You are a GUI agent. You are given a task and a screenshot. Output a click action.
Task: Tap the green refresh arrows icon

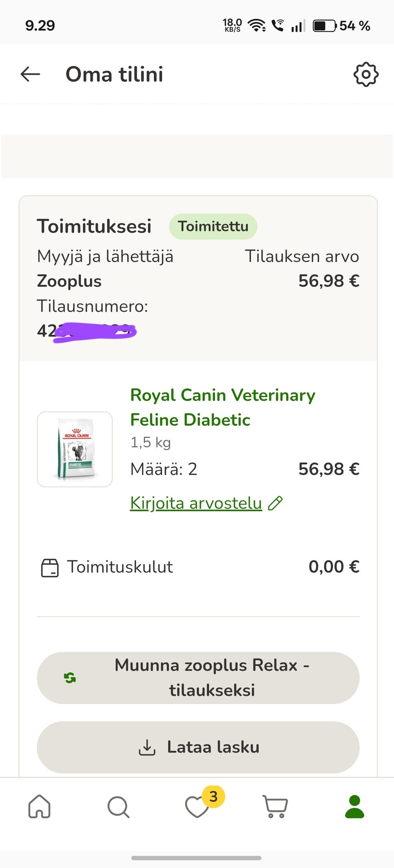pyautogui.click(x=70, y=678)
